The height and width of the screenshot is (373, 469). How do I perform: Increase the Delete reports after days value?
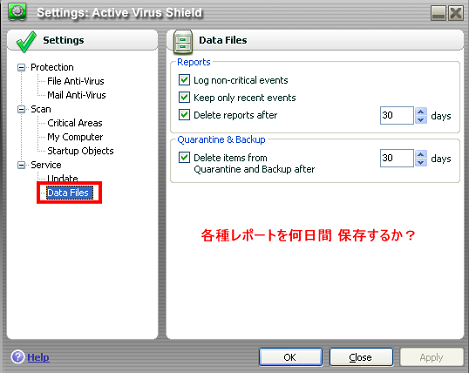pos(421,112)
